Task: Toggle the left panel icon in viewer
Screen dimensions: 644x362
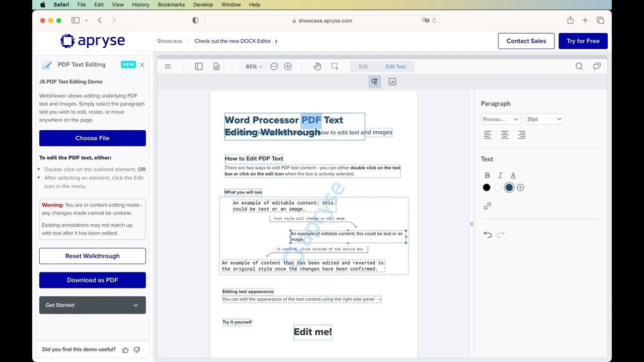Action: coord(199,66)
